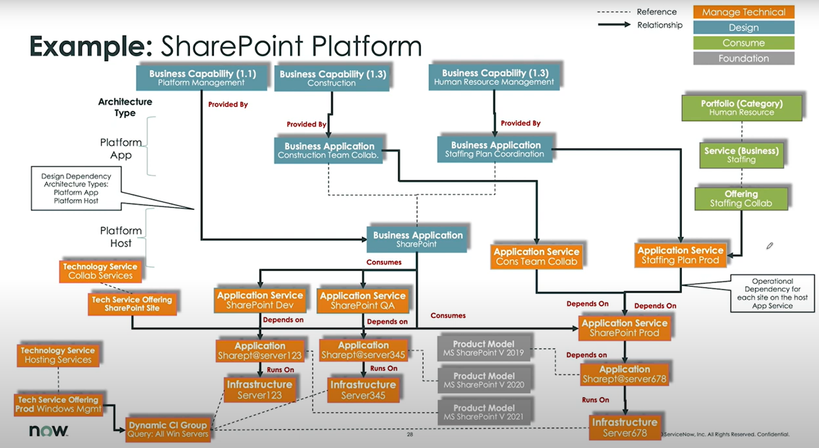
Task: Select the 'Manage Technical' orange legend swatch
Action: 744,12
